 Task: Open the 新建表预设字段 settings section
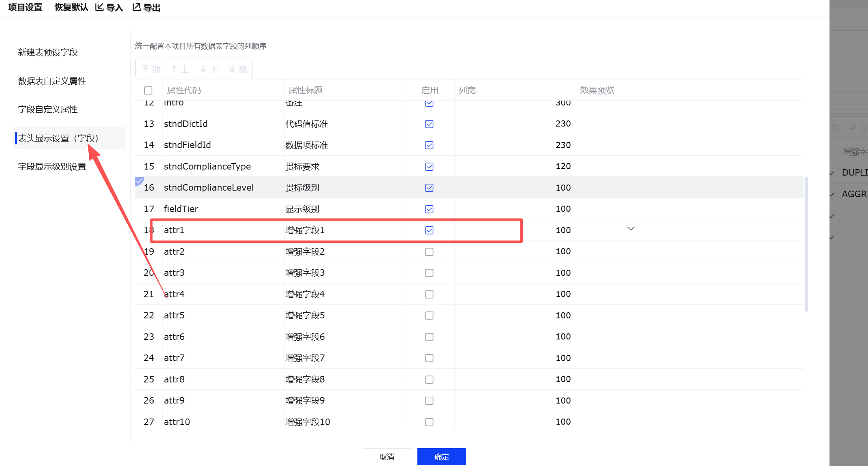pos(48,52)
